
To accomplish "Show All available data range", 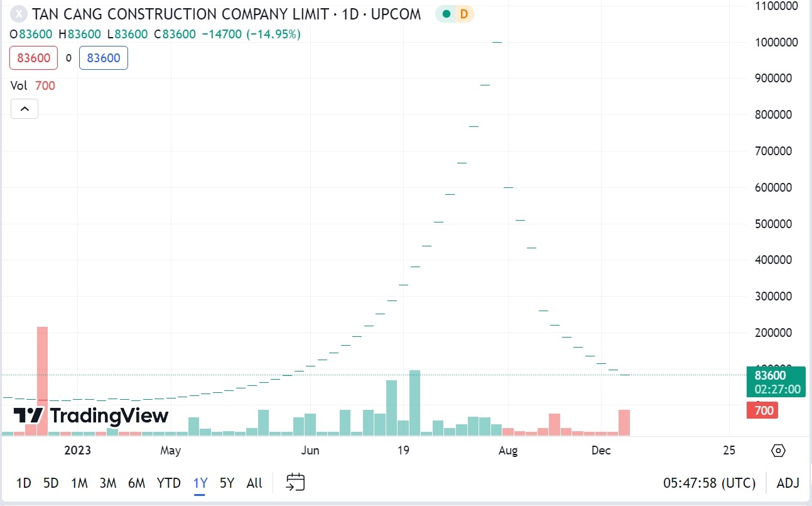I will click(254, 483).
